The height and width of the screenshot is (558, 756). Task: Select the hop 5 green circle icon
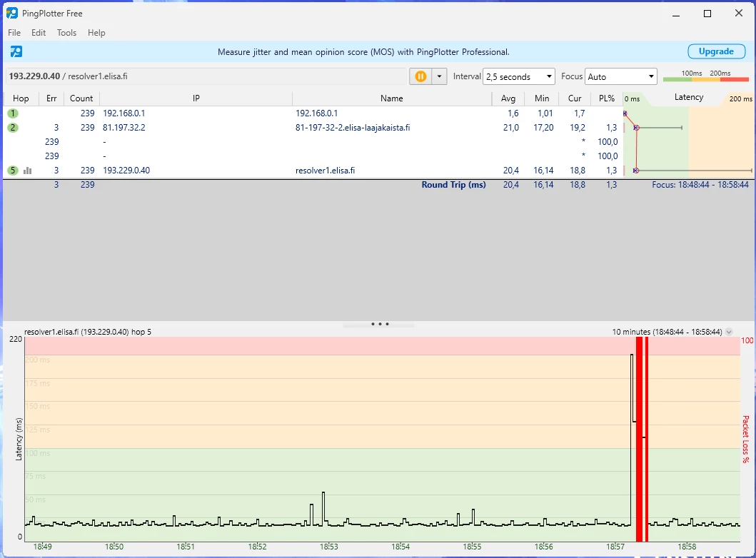(x=13, y=170)
